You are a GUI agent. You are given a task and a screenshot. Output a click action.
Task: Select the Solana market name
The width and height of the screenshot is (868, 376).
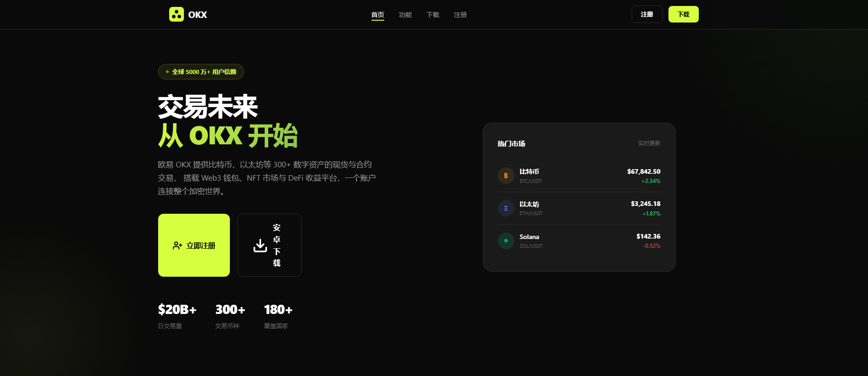click(529, 237)
